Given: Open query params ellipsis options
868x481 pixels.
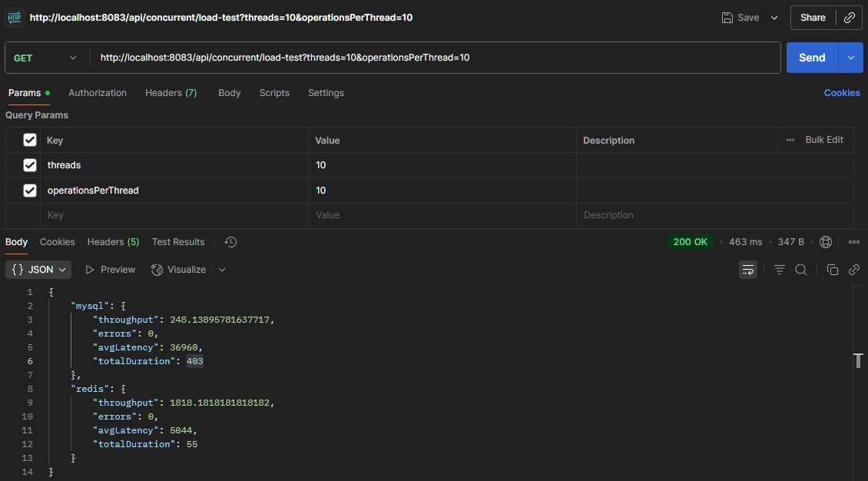Looking at the screenshot, I should [x=790, y=140].
